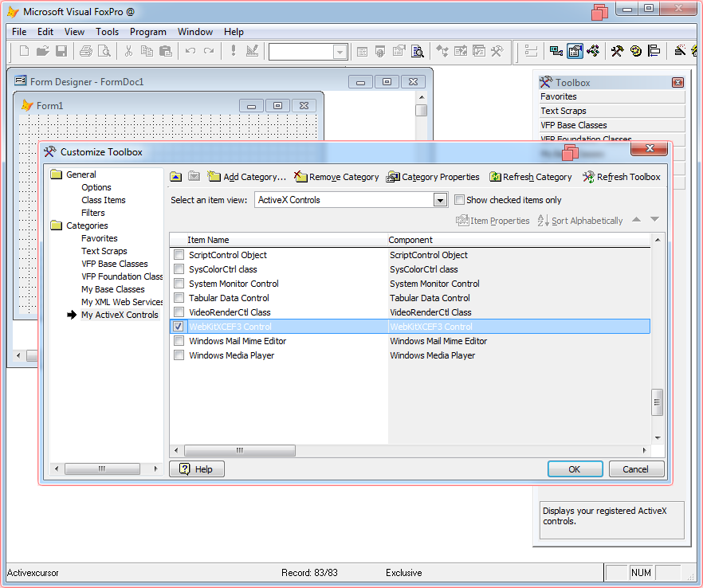Viewport: 703px width, 588px height.
Task: Click Cancel in Customize Toolbox dialog
Action: (x=636, y=469)
